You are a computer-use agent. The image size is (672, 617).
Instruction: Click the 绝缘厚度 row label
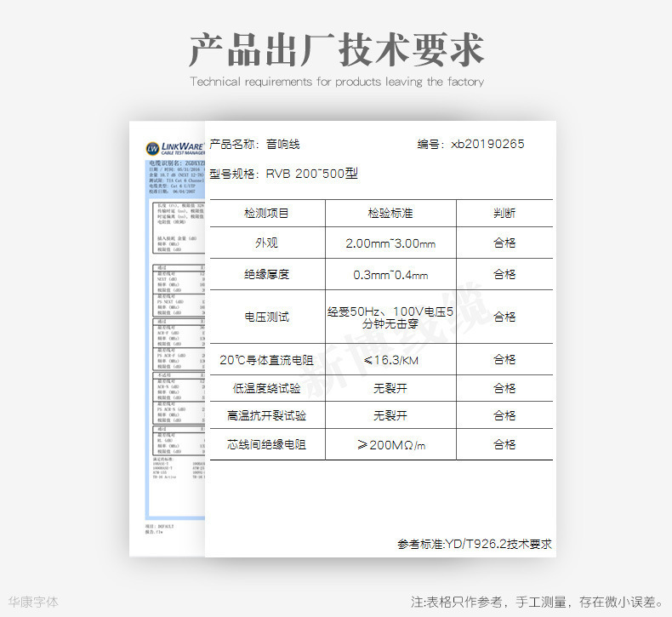[266, 274]
